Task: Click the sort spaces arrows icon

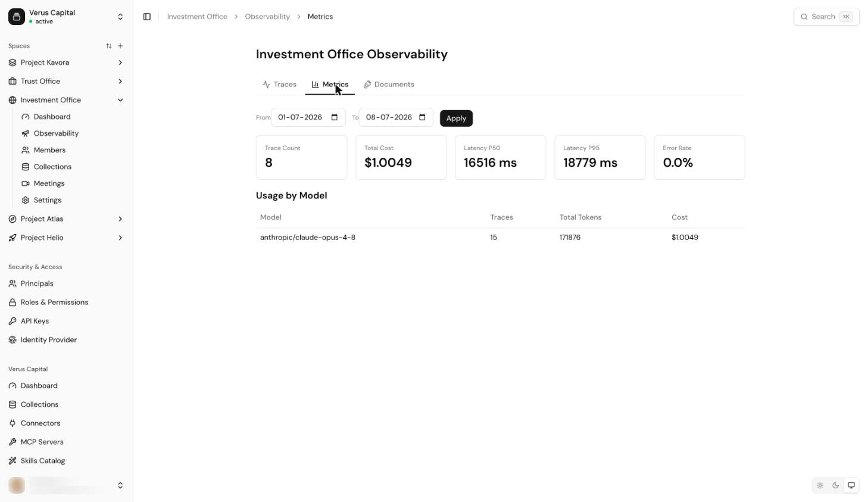Action: coord(109,46)
